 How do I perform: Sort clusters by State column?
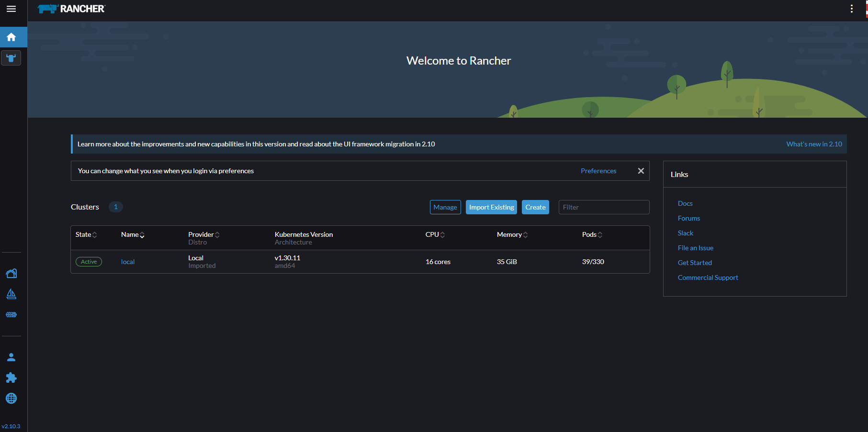tap(86, 234)
